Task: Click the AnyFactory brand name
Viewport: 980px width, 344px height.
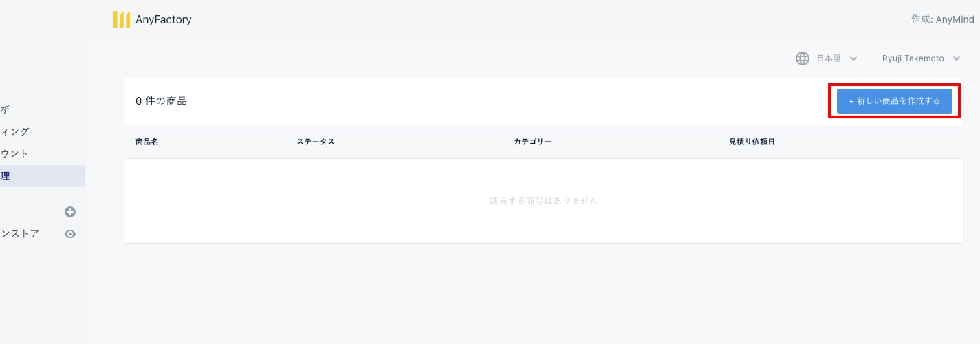Action: click(164, 19)
